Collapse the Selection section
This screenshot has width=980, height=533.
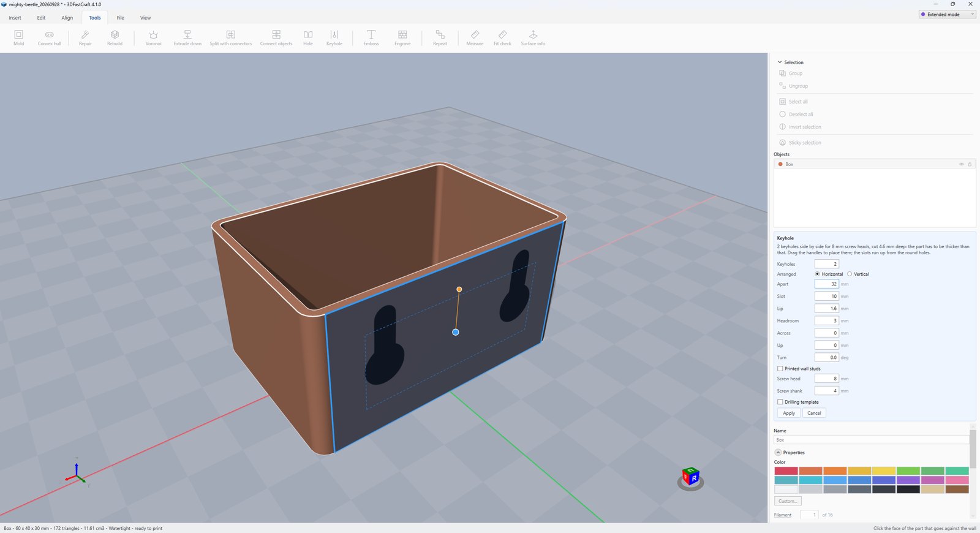[780, 62]
